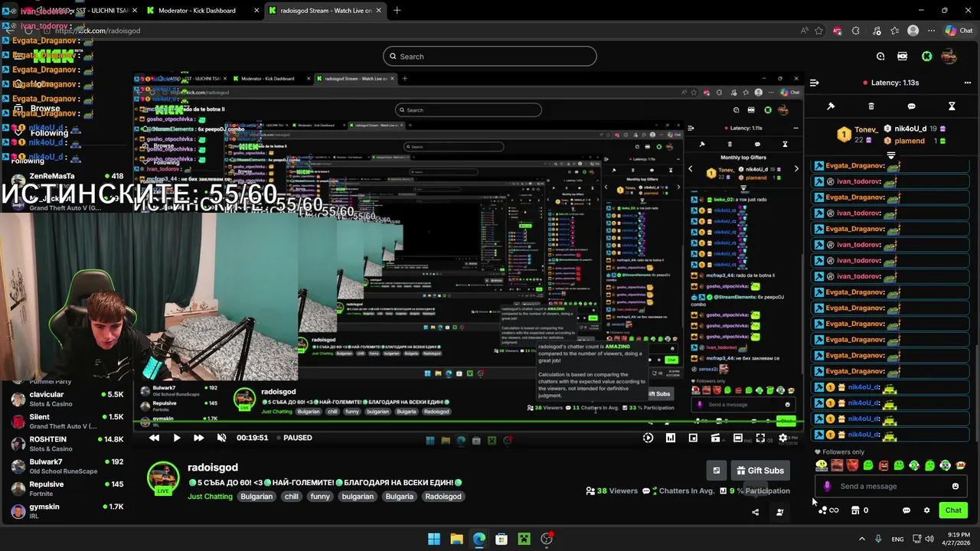This screenshot has width=980, height=551.
Task: Click the share stream icon
Action: pos(756,512)
